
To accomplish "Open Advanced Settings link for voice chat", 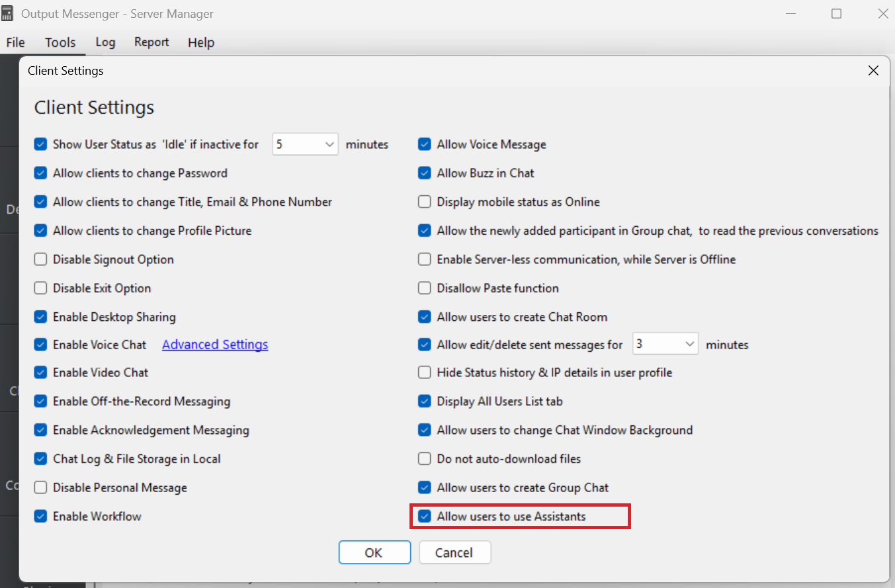I will pos(215,345).
